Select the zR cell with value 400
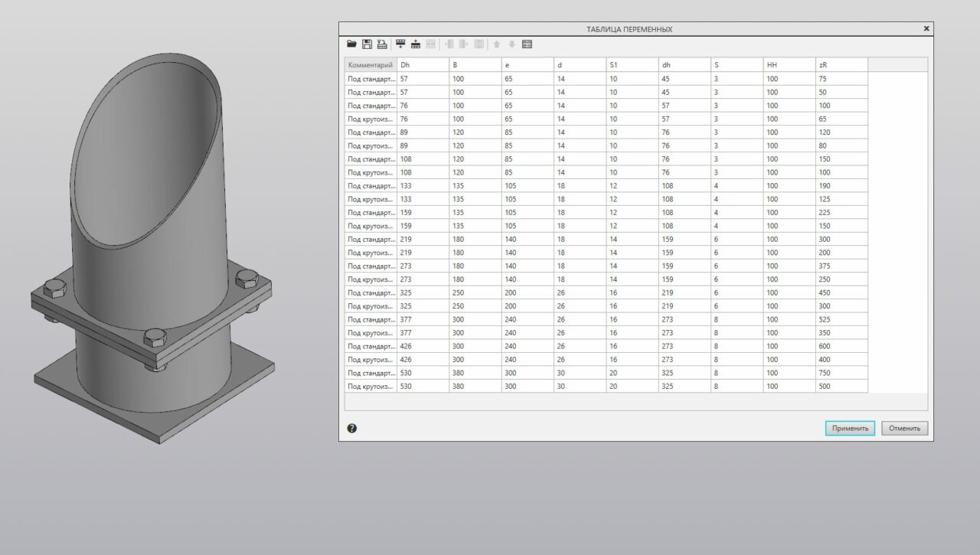 click(x=841, y=360)
